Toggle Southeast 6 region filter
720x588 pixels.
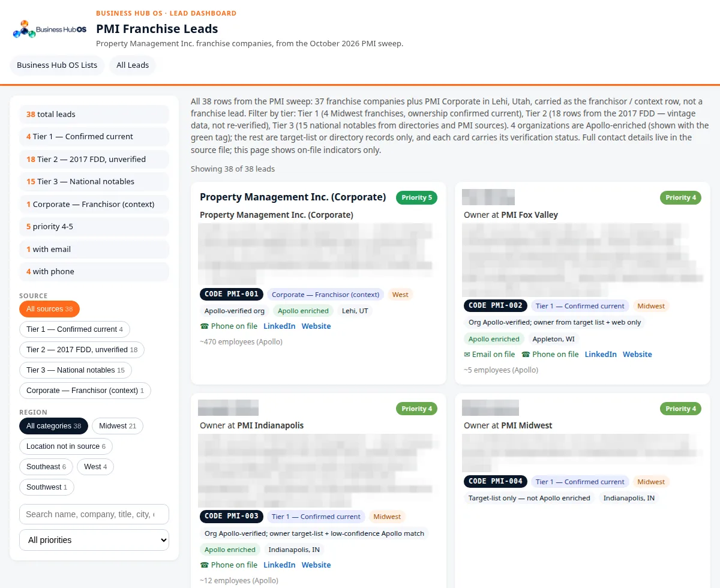click(46, 467)
